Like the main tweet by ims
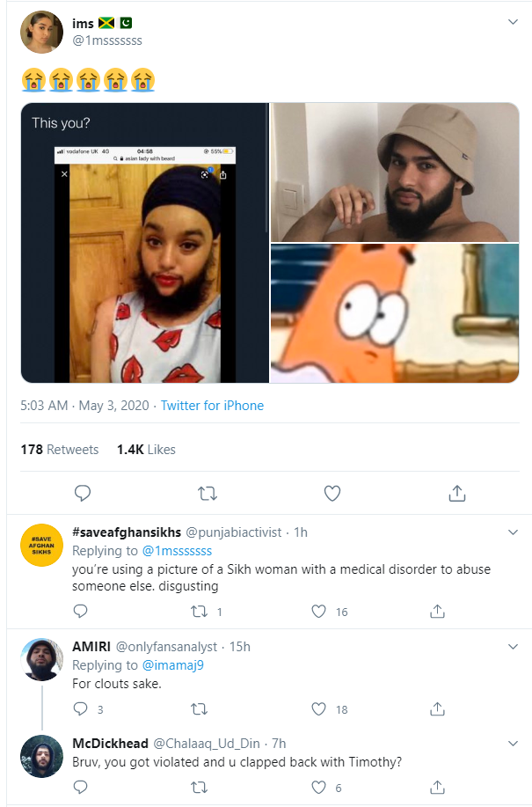This screenshot has height=807, width=532. tap(332, 493)
